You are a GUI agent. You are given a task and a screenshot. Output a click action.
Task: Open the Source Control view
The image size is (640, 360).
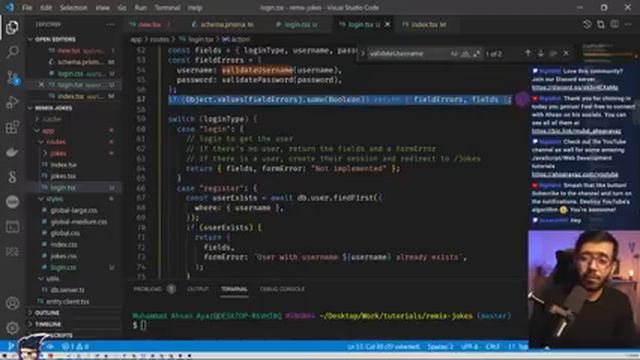tap(12, 77)
